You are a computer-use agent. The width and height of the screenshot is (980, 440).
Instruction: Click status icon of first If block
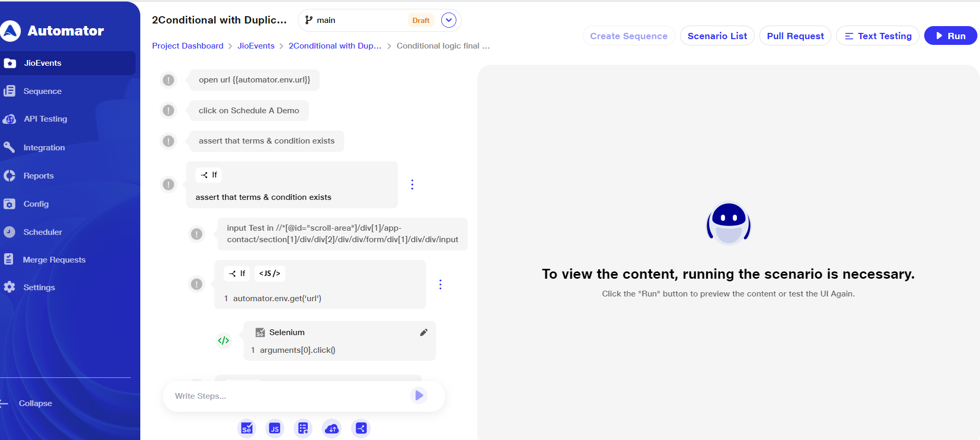[x=168, y=184]
